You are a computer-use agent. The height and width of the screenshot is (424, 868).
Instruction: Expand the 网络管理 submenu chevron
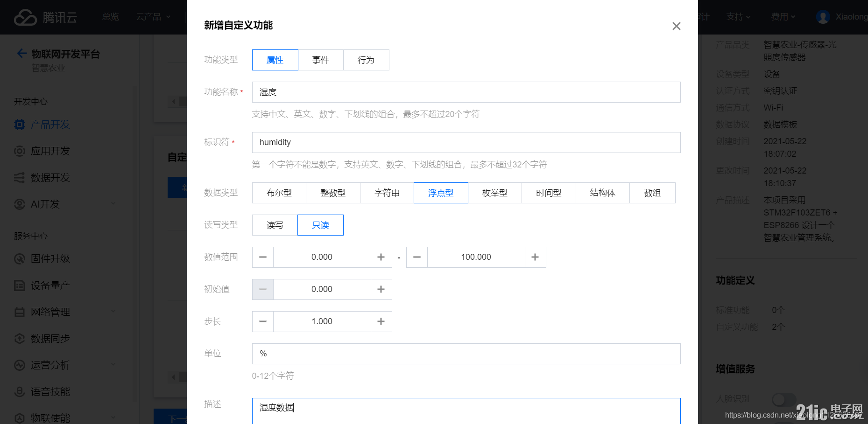(113, 312)
